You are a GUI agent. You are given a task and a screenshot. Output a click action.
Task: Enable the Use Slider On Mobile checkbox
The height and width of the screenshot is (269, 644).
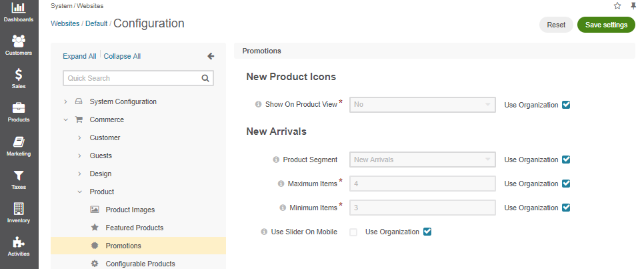(353, 232)
